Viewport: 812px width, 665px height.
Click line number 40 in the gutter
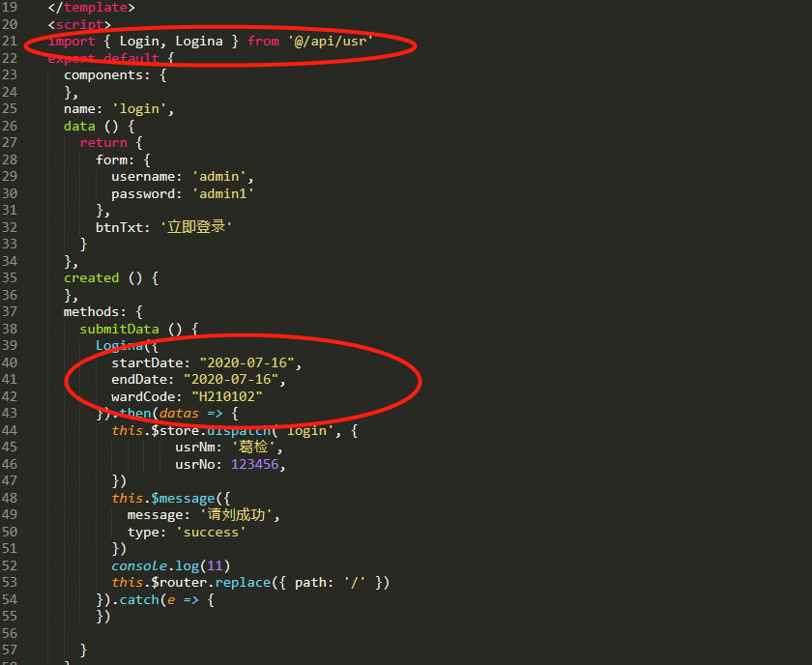(x=10, y=362)
